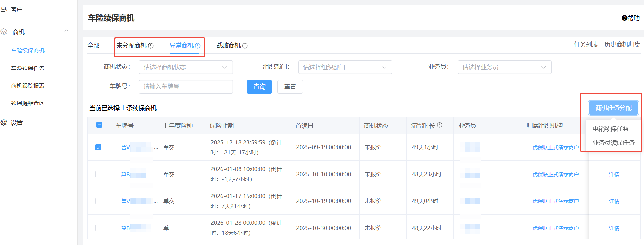The height and width of the screenshot is (245, 644).
Task: Click the 车牌号 input field
Action: coord(186,87)
